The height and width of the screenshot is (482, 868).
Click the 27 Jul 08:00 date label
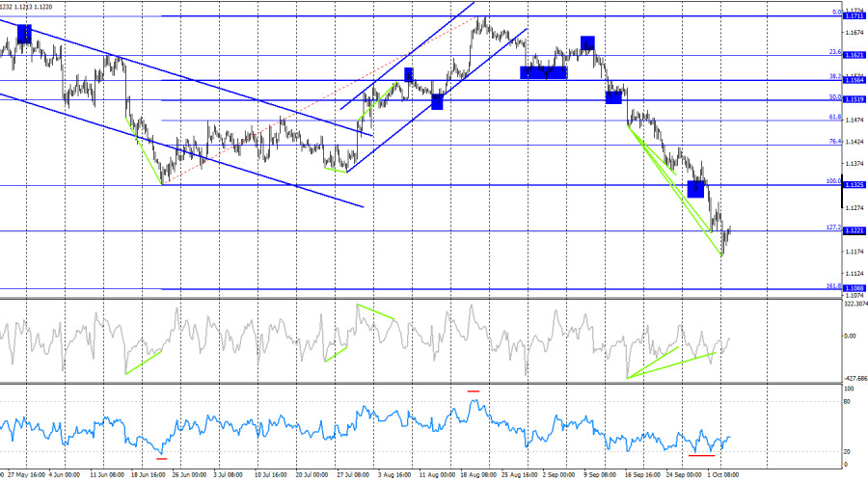pyautogui.click(x=353, y=475)
